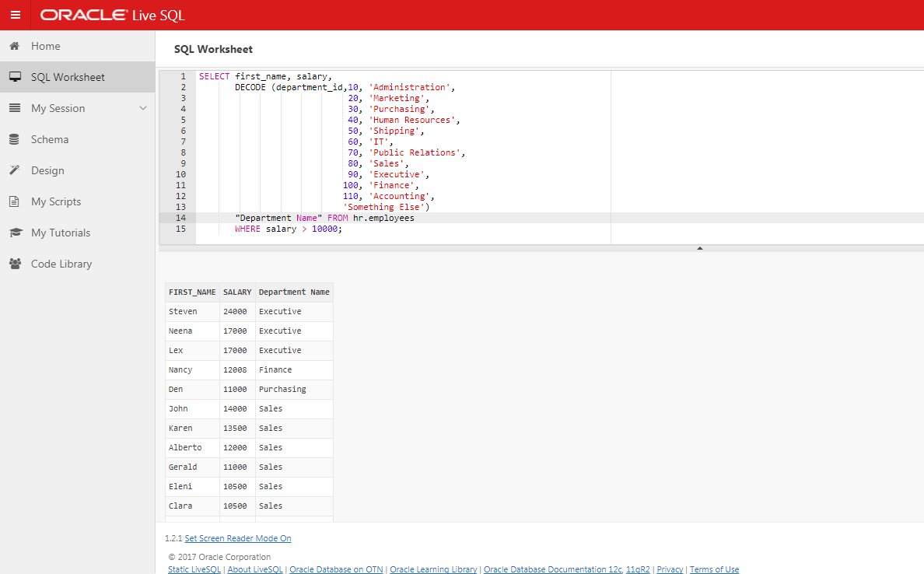Viewport: 924px width, 574px height.
Task: Open Oracle Database Documentation 12c link
Action: [x=553, y=569]
